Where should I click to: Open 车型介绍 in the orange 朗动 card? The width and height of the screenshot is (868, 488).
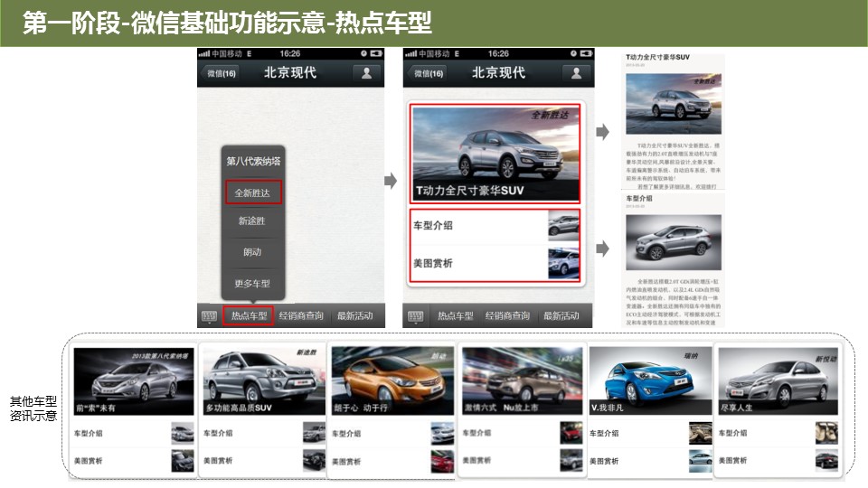[x=392, y=433]
